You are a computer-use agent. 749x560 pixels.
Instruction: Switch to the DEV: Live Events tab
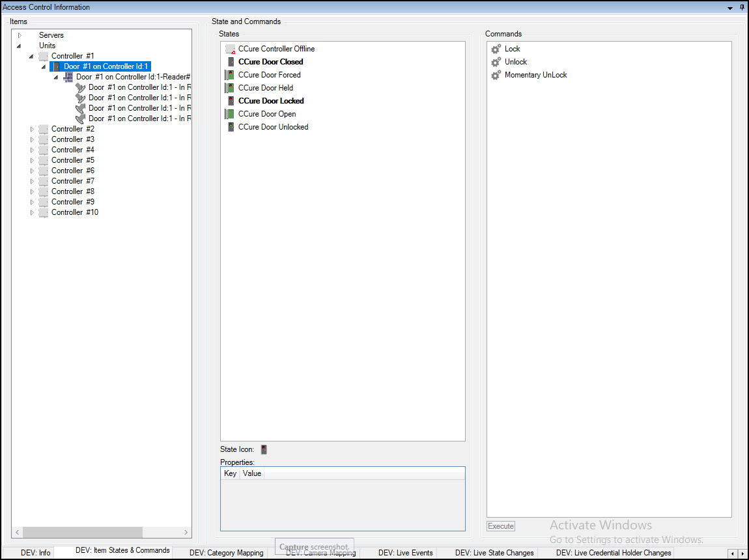point(405,552)
